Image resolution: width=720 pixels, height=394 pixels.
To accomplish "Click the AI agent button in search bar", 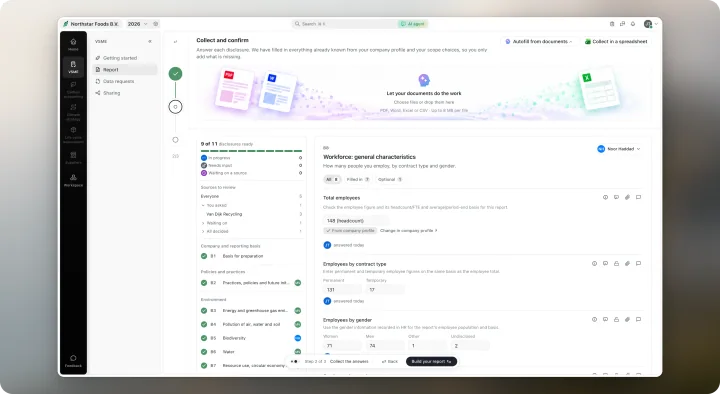I will (413, 24).
